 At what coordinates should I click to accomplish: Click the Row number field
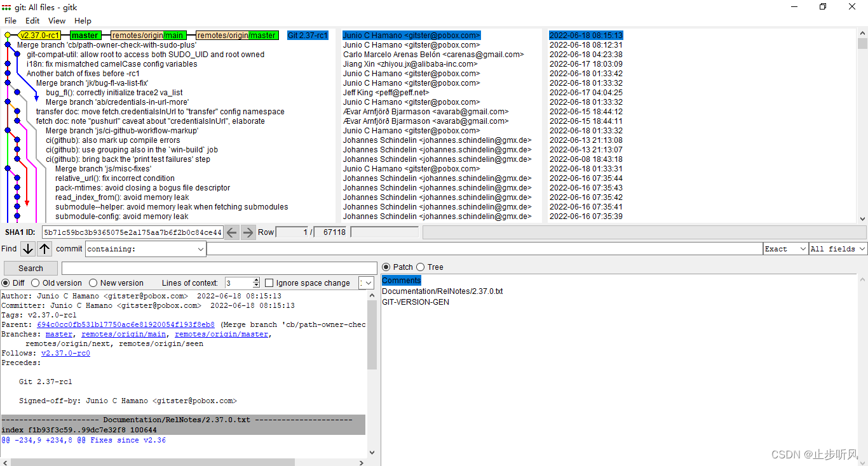point(292,232)
